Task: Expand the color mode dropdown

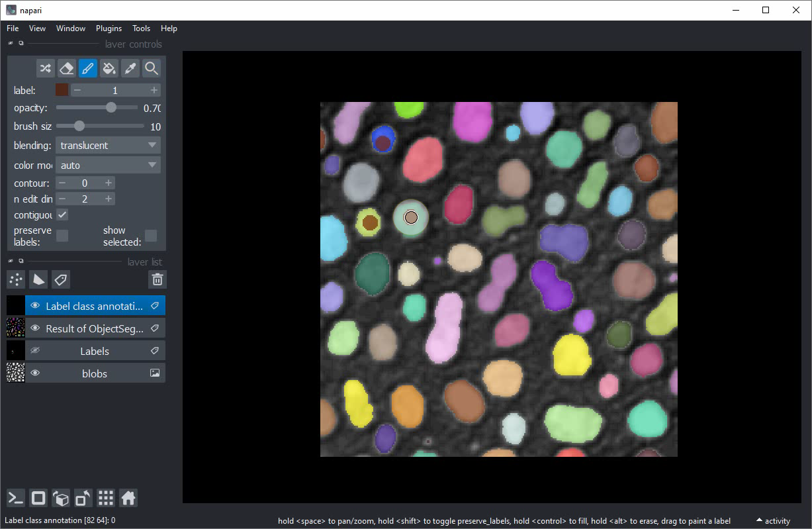Action: (108, 166)
